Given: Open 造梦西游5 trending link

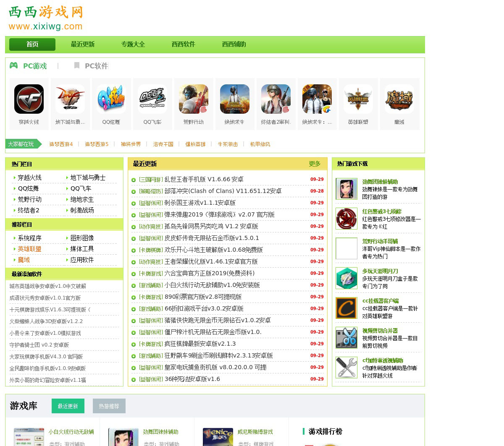Looking at the screenshot, I should pos(97,144).
